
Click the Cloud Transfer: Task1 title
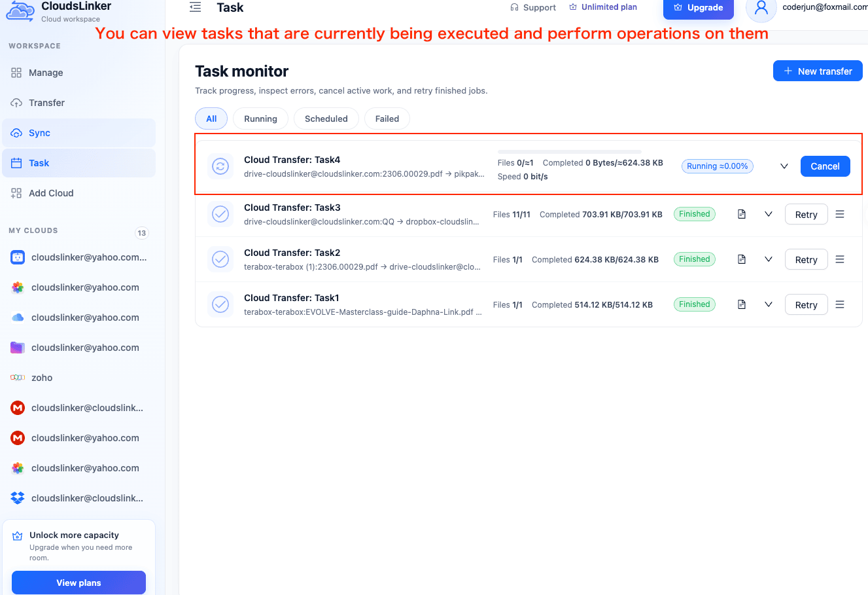291,298
